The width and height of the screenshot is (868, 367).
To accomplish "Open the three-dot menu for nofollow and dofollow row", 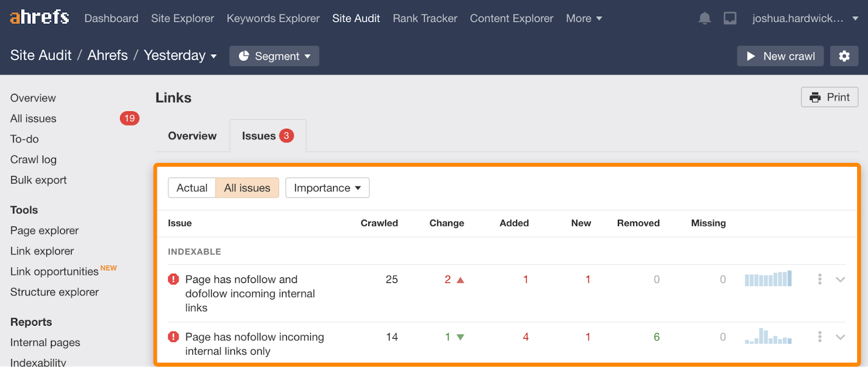I will [x=820, y=279].
